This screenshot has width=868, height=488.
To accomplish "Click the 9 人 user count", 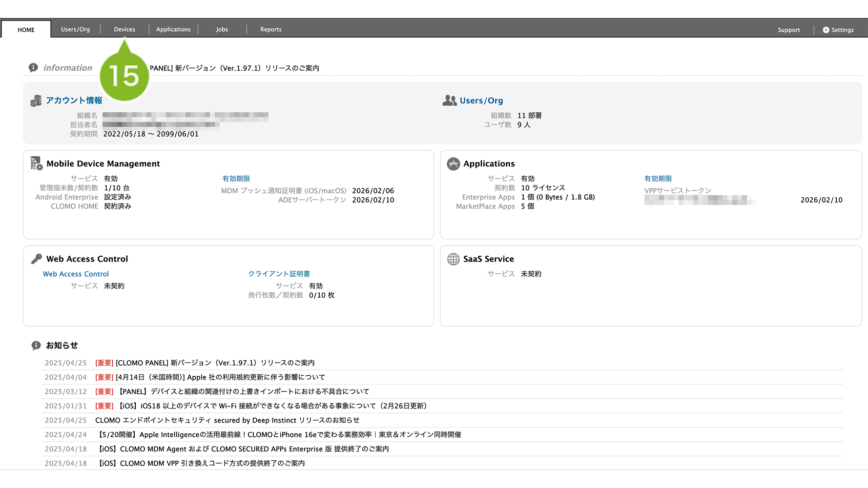I will point(524,124).
